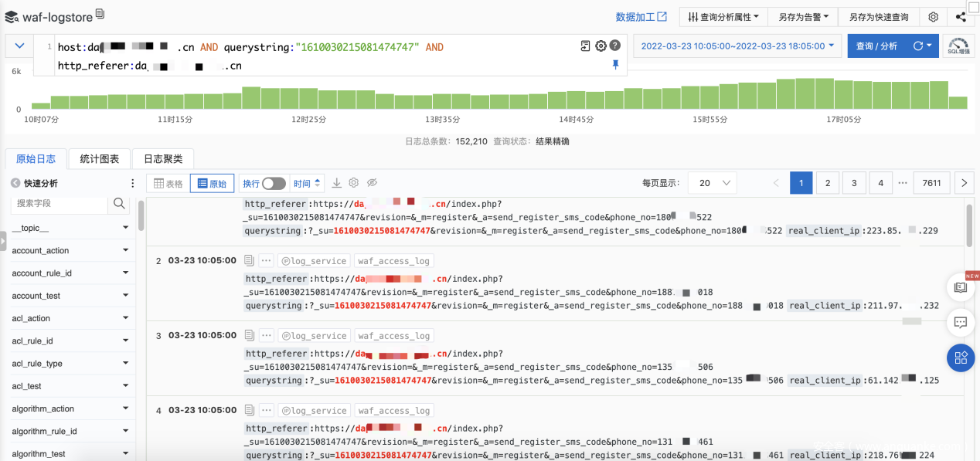The image size is (980, 461).
Task: Open the floating blue grid widget button
Action: click(x=961, y=358)
